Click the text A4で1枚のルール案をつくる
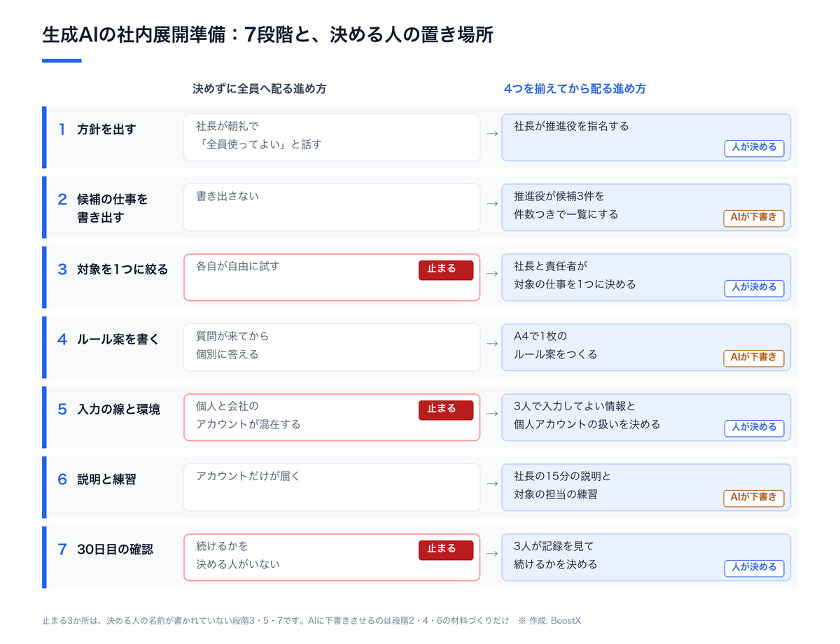 556,345
